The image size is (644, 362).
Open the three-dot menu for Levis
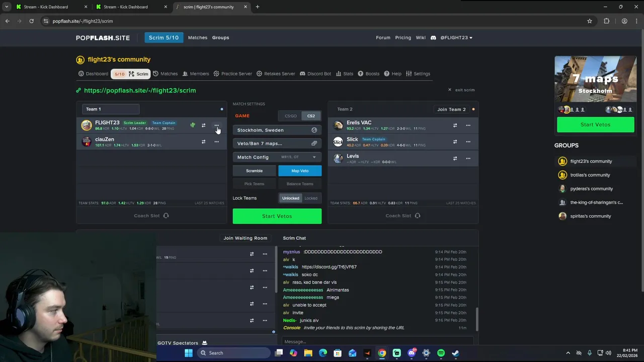point(468,158)
